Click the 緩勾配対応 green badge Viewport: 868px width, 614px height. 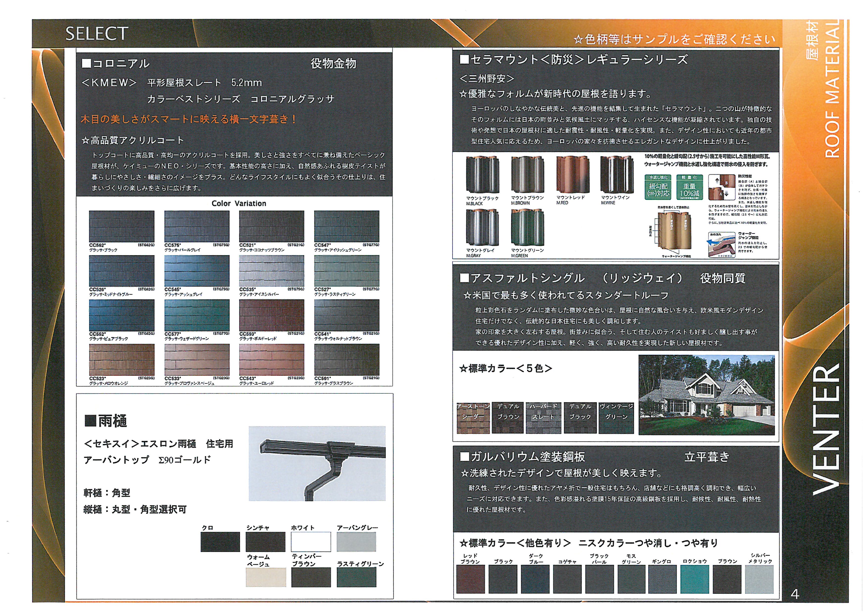pyautogui.click(x=658, y=187)
